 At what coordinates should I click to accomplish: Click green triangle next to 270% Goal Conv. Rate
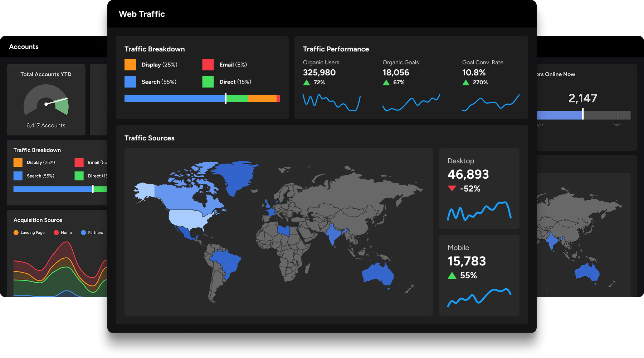(466, 83)
